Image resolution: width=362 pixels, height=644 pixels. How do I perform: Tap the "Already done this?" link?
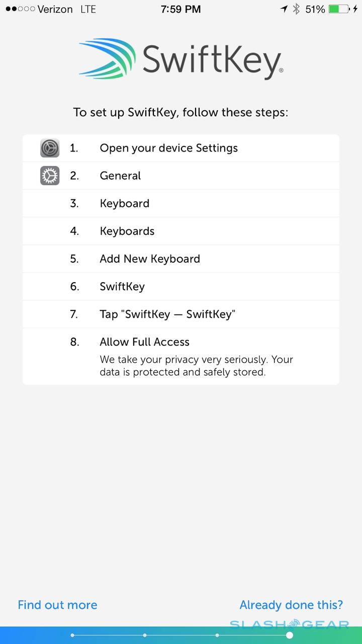pyautogui.click(x=291, y=605)
